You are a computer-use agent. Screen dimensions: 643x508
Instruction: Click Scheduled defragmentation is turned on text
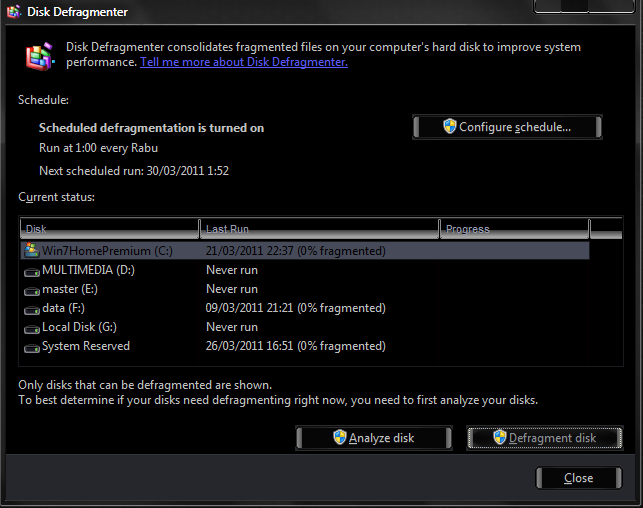[151, 128]
